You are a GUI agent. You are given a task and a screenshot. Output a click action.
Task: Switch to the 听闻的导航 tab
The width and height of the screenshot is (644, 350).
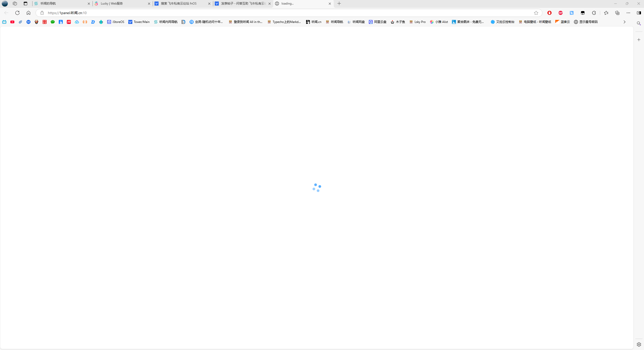point(62,4)
